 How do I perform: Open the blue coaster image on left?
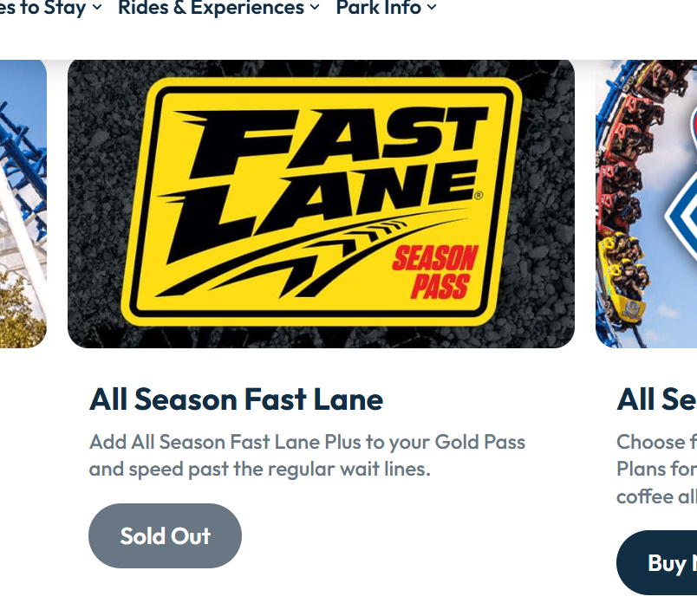[23, 204]
